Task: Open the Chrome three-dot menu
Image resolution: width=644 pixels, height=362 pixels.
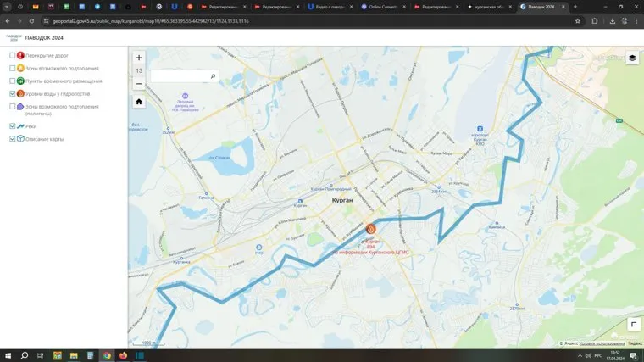Action: 635,20
